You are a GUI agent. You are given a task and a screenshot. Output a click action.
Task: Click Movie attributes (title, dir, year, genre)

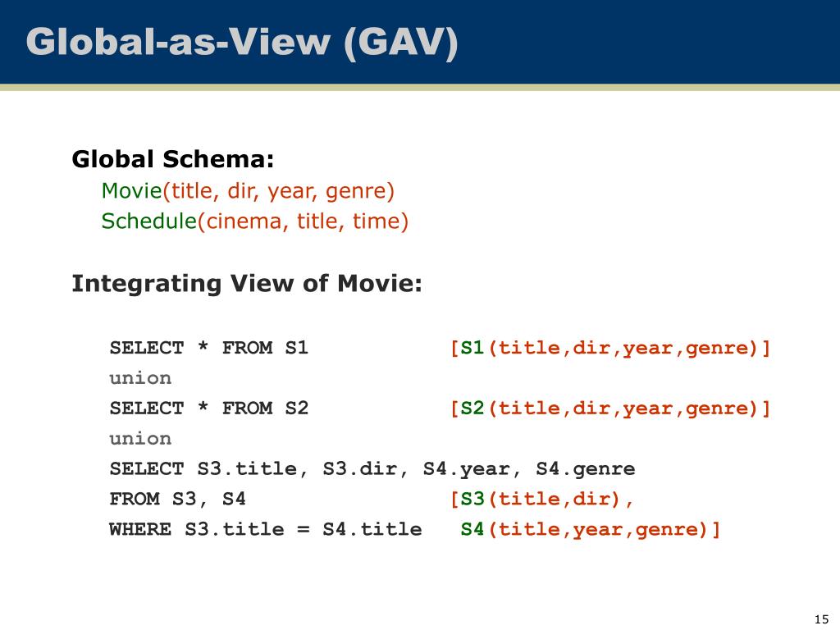click(x=279, y=191)
